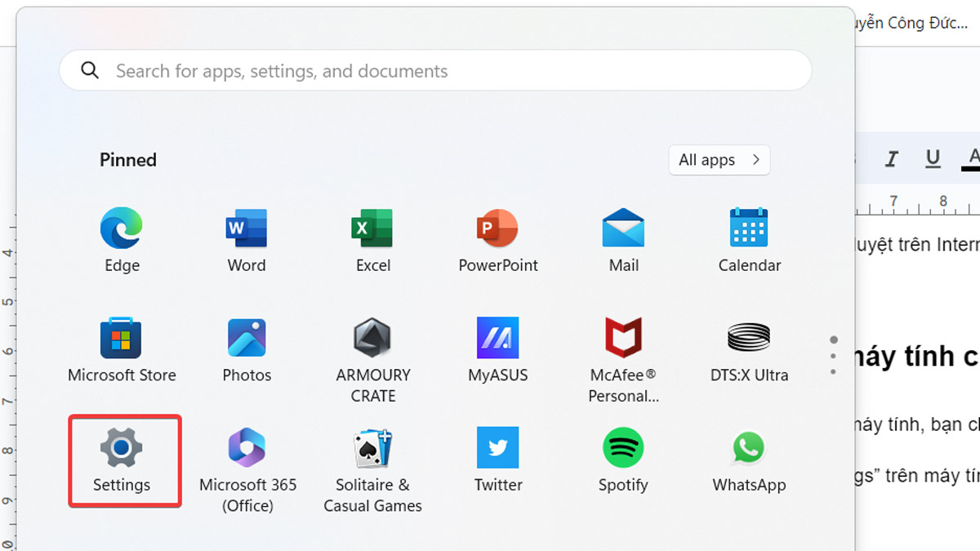
Task: Expand the All apps list
Action: coord(719,160)
